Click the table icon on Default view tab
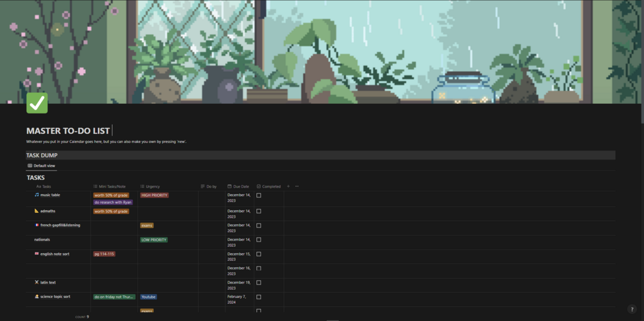This screenshot has height=321, width=644. [30, 166]
